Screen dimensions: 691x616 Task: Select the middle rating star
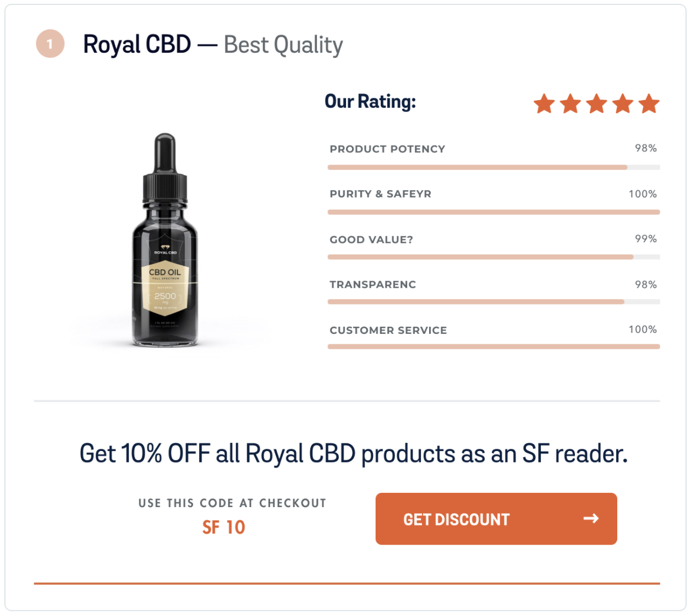[x=596, y=103]
